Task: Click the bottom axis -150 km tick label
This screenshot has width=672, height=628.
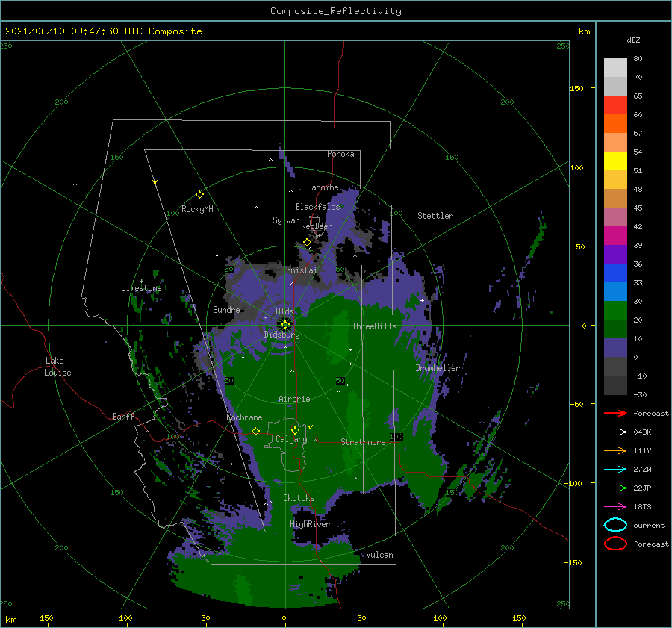Action: click(x=44, y=618)
